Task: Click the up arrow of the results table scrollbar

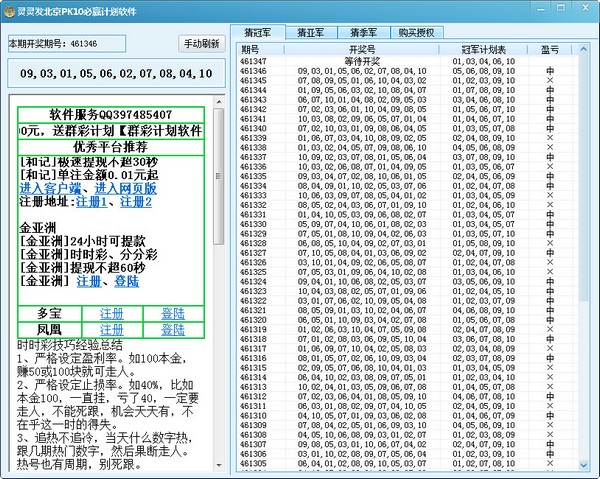Action: pos(583,49)
